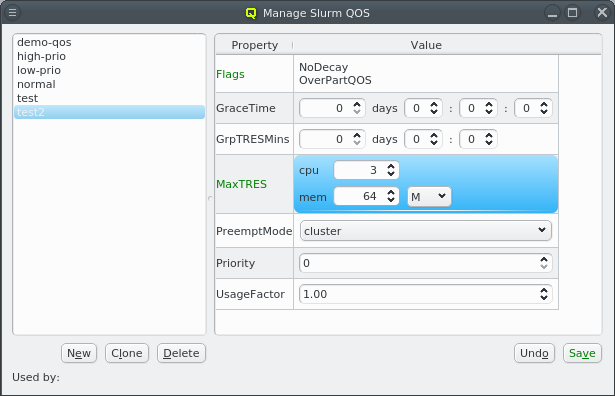Click the GrpTRESMins property label
This screenshot has height=396, width=615.
click(x=253, y=139)
